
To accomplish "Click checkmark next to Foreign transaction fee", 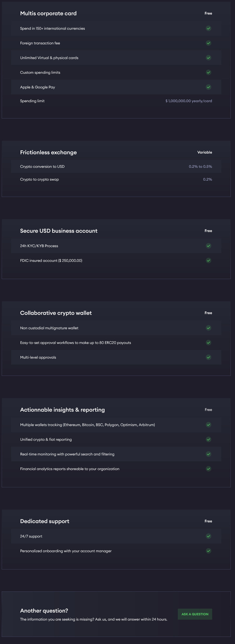I will point(208,43).
